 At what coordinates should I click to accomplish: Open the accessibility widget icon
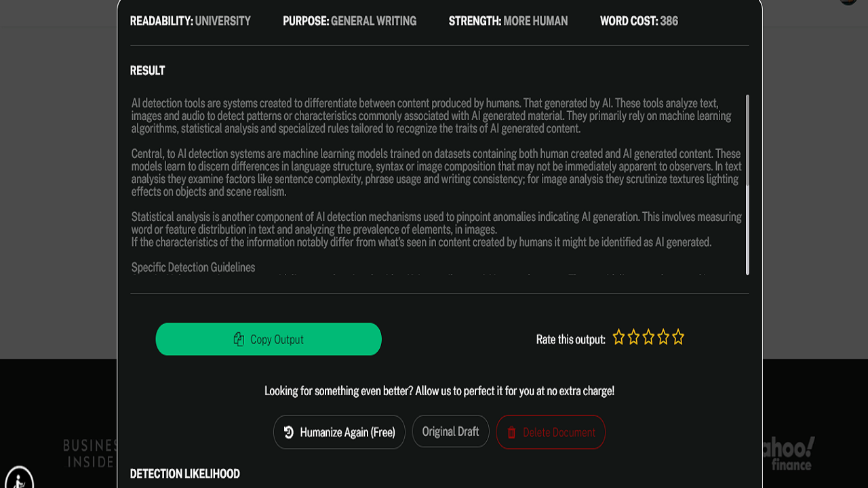pyautogui.click(x=20, y=477)
